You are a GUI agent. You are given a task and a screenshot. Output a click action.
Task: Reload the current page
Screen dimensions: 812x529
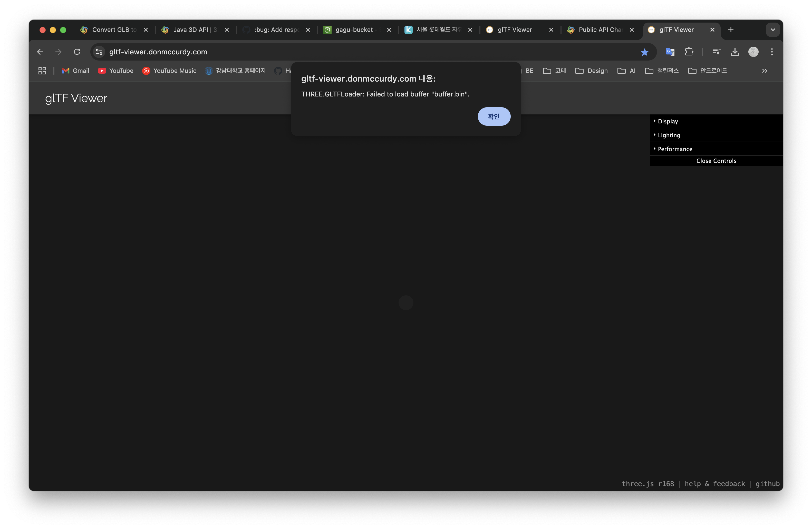click(77, 52)
